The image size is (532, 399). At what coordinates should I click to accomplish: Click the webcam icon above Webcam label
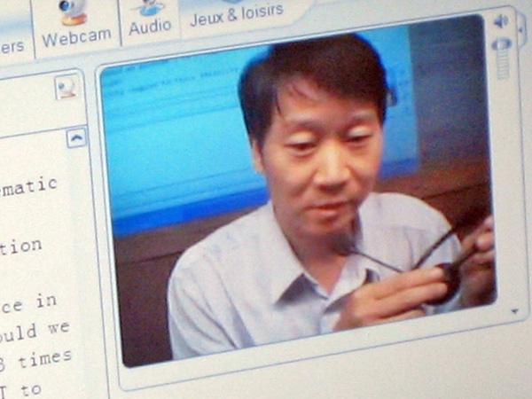click(x=73, y=13)
